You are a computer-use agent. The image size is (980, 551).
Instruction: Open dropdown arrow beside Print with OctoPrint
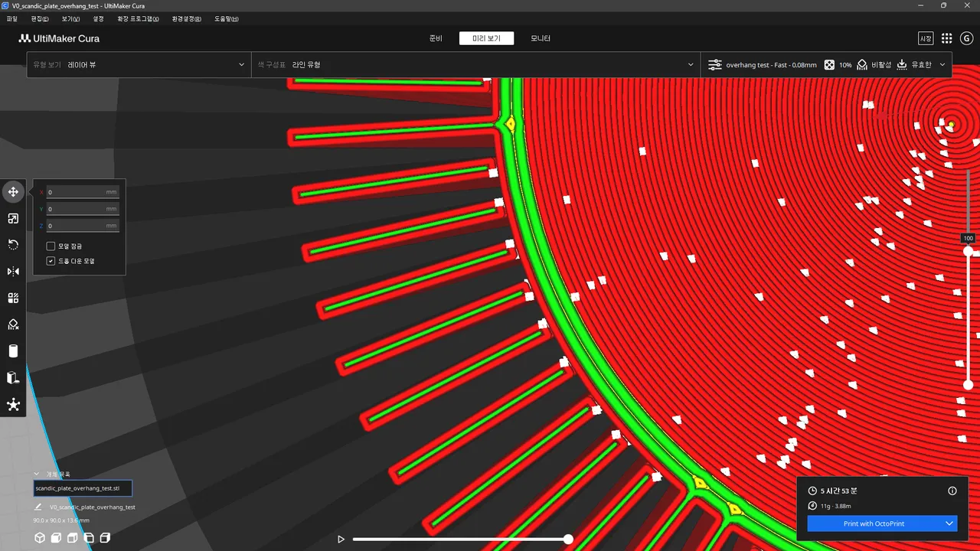click(x=949, y=523)
